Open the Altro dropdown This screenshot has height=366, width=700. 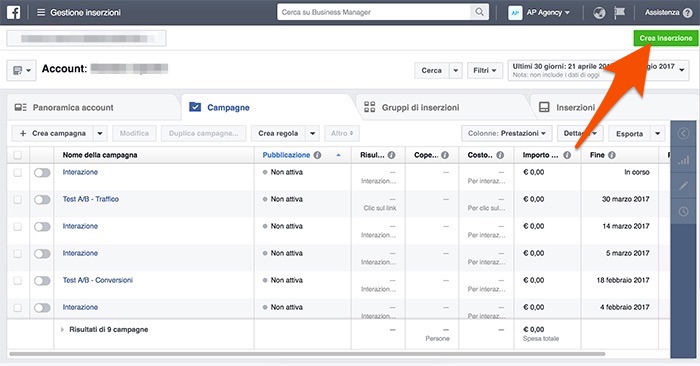click(342, 133)
